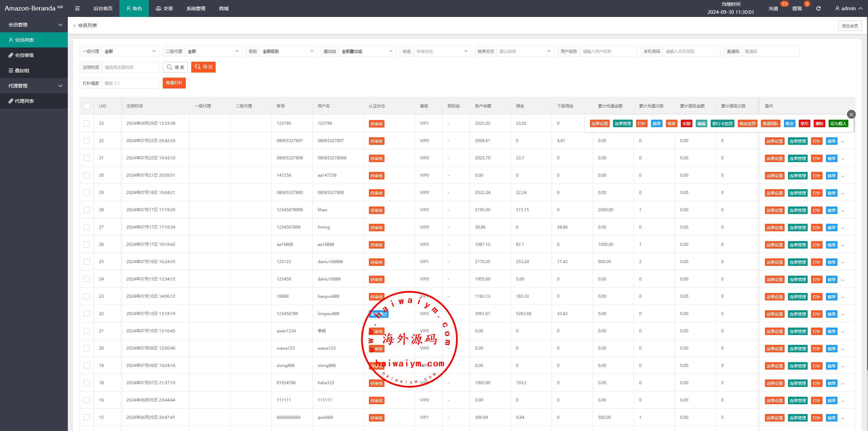Check the row checkbox for UID 33
Image resolution: width=868 pixels, height=431 pixels.
87,123
